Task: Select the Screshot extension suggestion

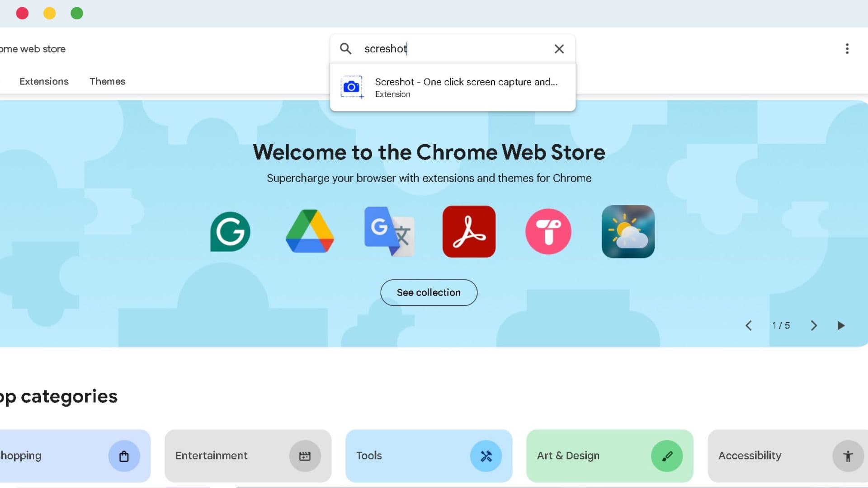Action: click(x=453, y=87)
